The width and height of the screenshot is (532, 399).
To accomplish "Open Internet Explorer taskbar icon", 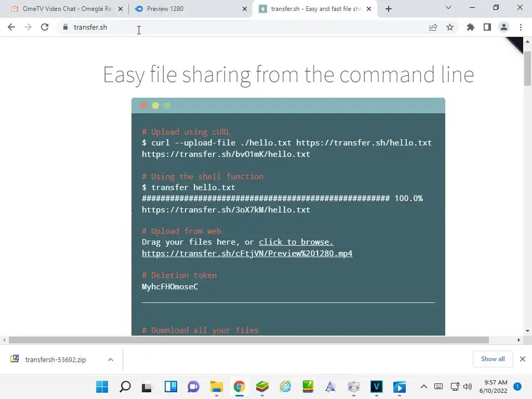I will click(285, 387).
